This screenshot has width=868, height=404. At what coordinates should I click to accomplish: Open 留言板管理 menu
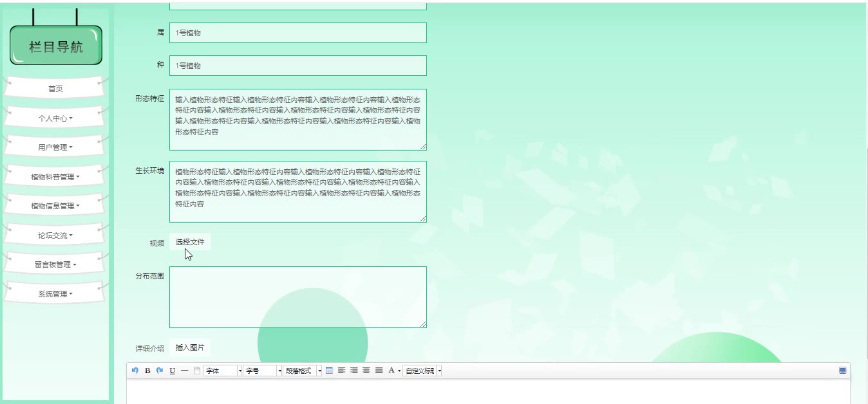point(55,264)
